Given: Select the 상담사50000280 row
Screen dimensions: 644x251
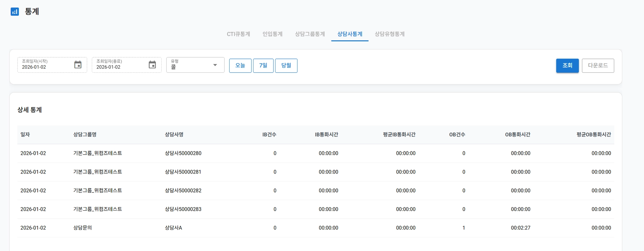Looking at the screenshot, I should coord(183,153).
